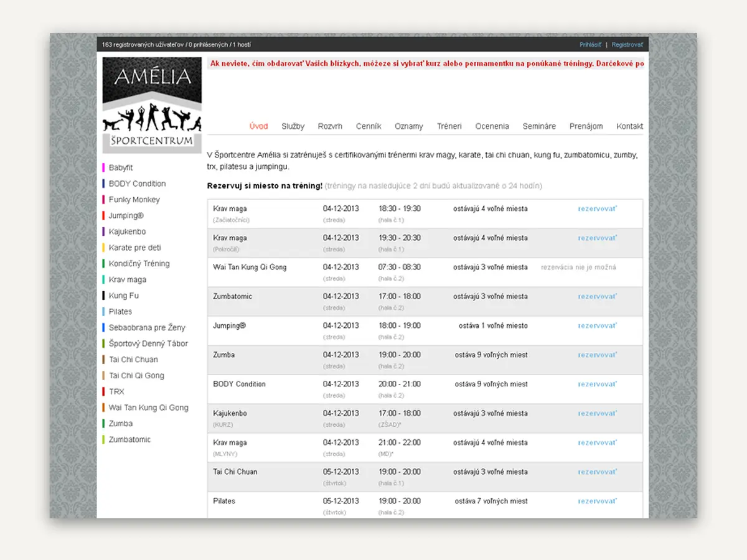Open the Semináre menu item
The image size is (747, 560).
tap(539, 126)
